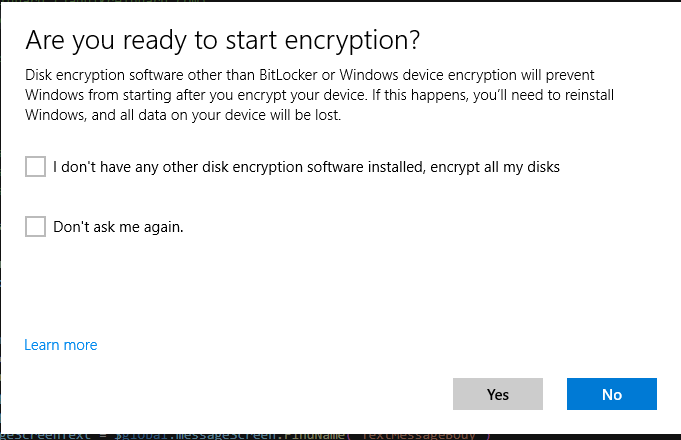The image size is (681, 440).
Task: Click the label 'I don't have any other disk encryption software installed'
Action: point(240,167)
